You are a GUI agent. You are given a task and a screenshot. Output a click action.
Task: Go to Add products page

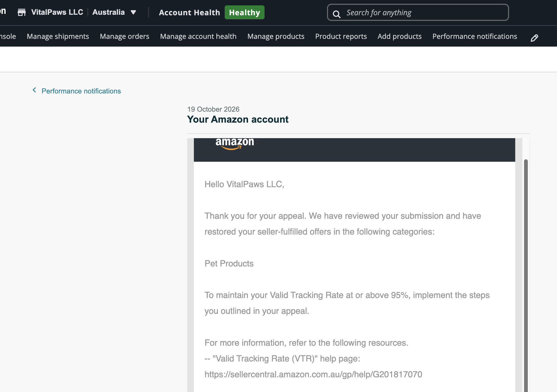click(x=400, y=36)
